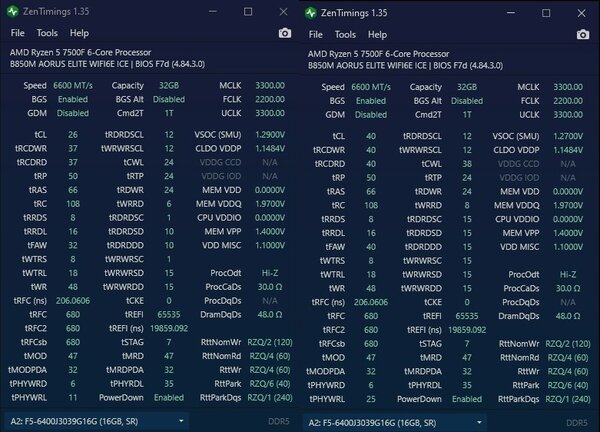This screenshot has height=432, width=600.
Task: Click tWRWRSC value 15 in right window
Action: (467, 261)
